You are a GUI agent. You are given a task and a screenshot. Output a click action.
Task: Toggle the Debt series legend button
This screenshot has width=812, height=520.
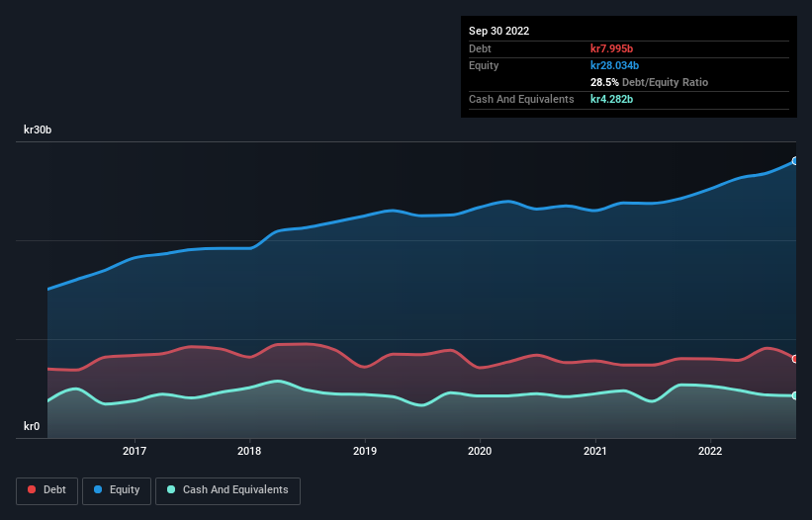pos(47,490)
